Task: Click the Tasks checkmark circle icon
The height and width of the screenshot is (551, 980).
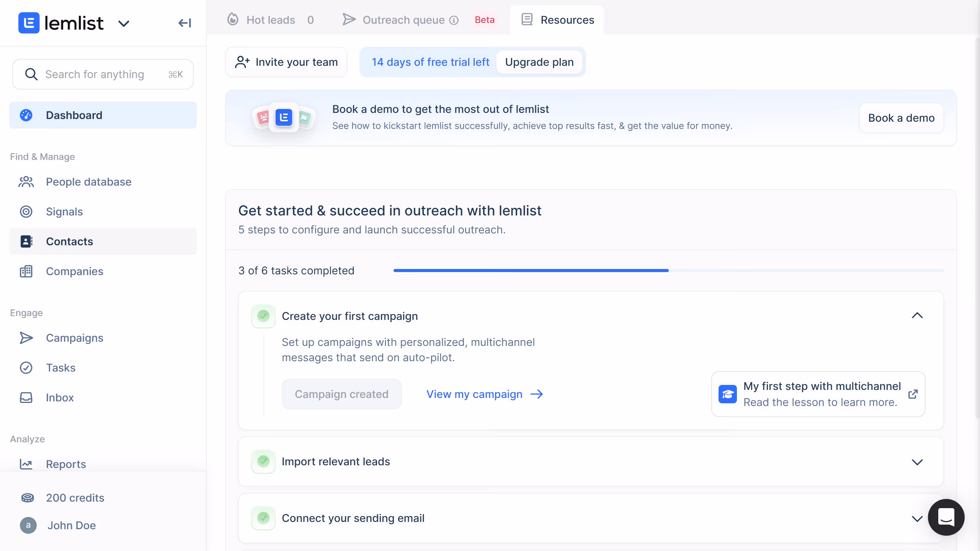Action: pos(26,368)
